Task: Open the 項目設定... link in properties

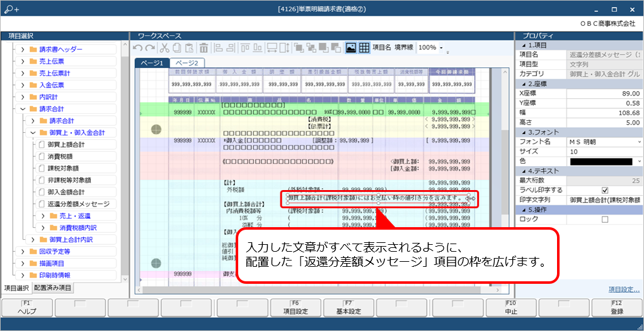Action: tap(623, 289)
